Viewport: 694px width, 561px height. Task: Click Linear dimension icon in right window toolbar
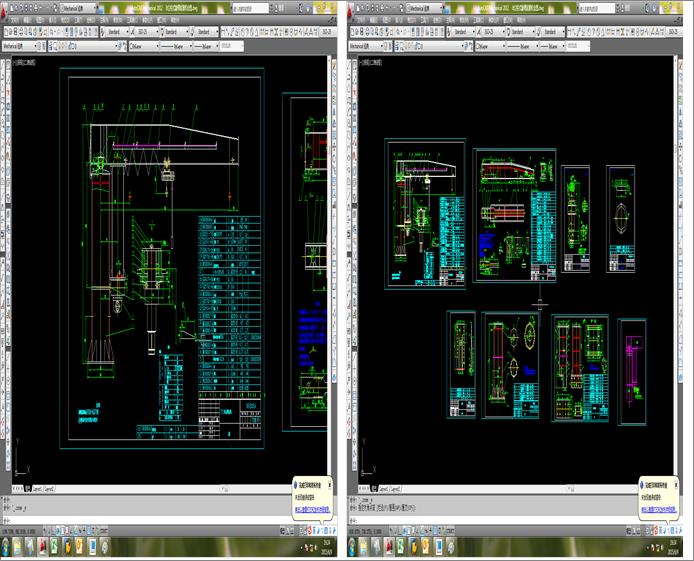pos(569,32)
